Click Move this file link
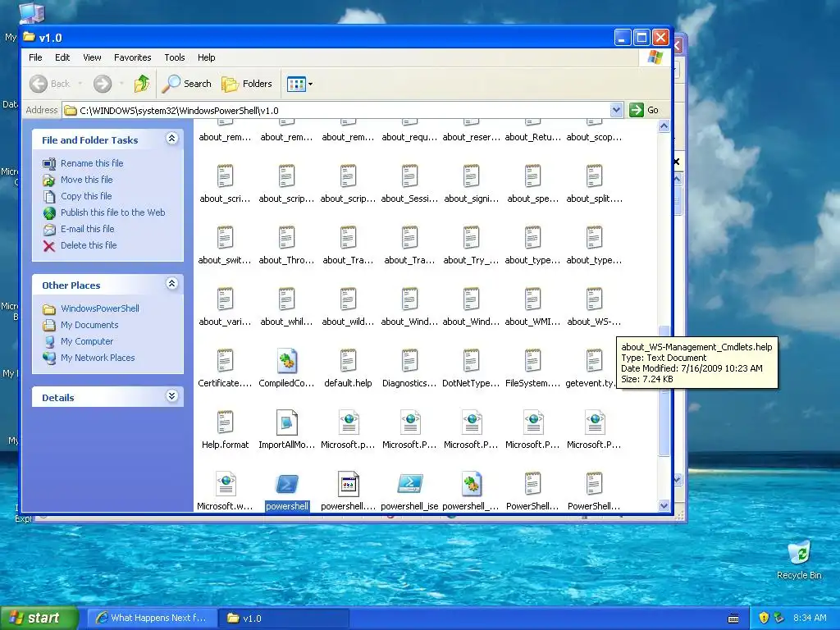This screenshot has height=630, width=840. (86, 180)
